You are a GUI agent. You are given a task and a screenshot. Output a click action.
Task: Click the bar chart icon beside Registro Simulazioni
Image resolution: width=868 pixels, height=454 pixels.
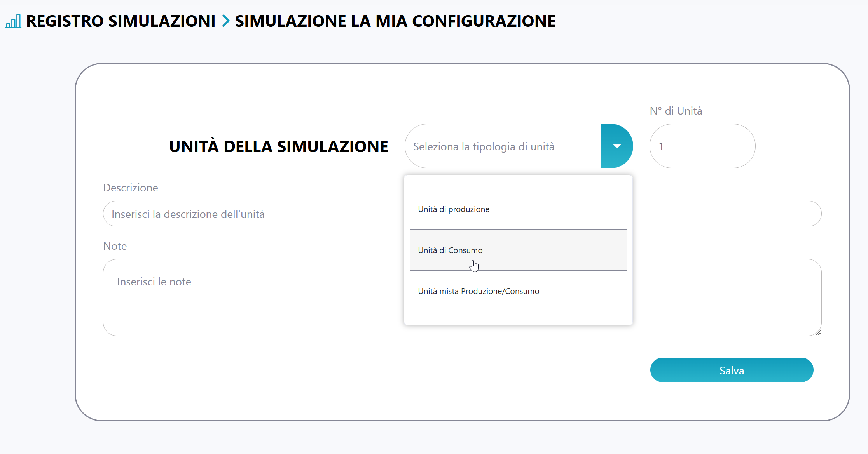(13, 21)
